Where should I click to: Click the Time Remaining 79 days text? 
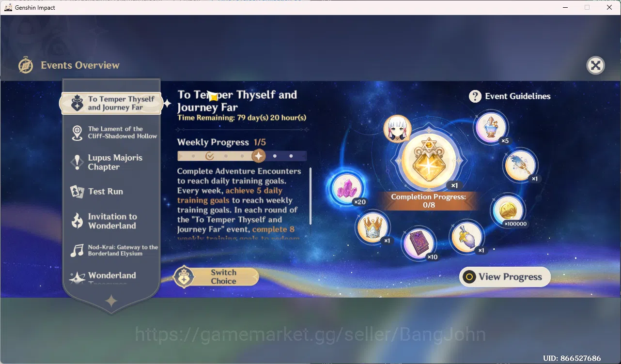click(x=242, y=118)
